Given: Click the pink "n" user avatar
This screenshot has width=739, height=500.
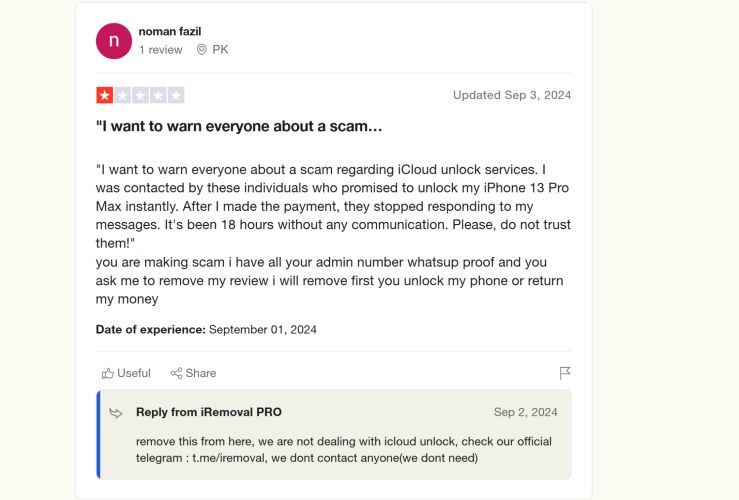Looking at the screenshot, I should click(x=113, y=41).
